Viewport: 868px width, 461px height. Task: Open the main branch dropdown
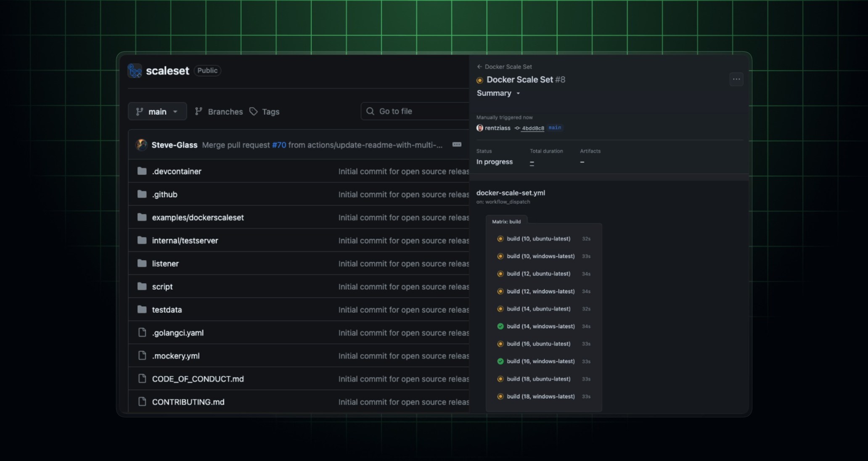157,111
